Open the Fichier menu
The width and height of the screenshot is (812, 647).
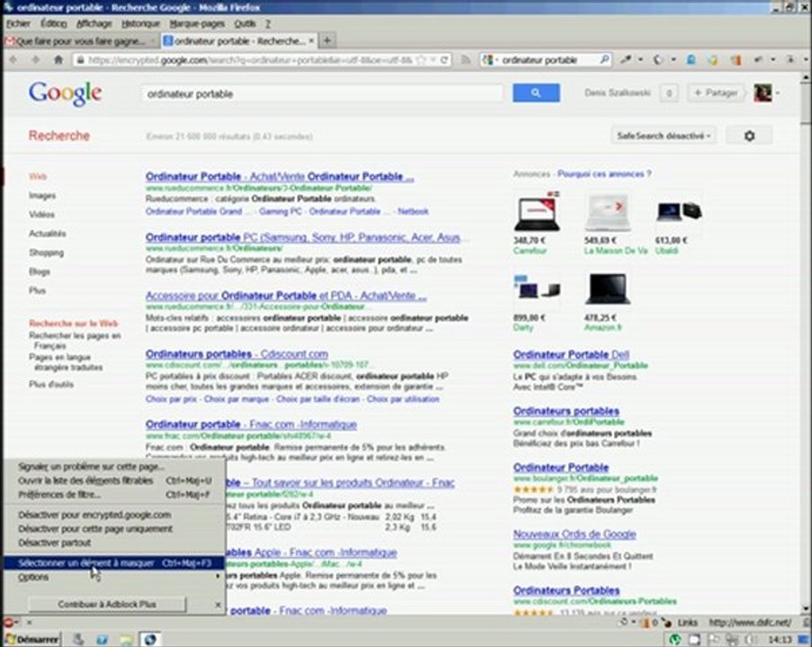[x=18, y=23]
